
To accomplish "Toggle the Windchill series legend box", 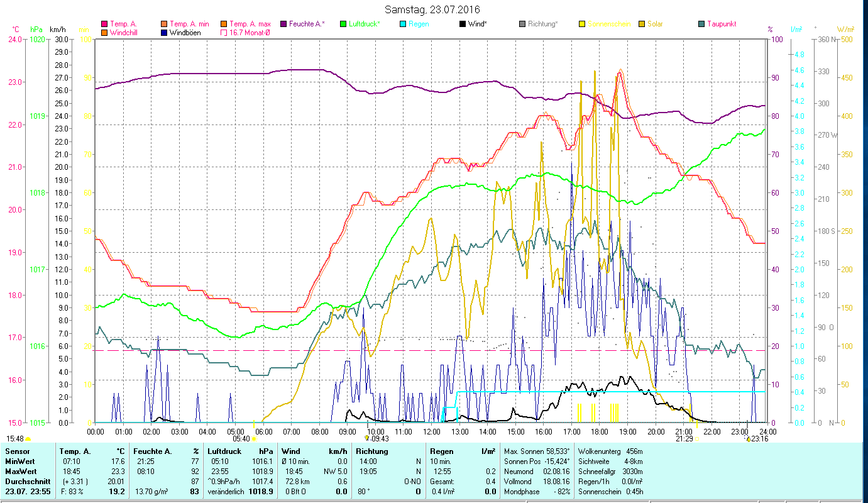I will pos(104,32).
